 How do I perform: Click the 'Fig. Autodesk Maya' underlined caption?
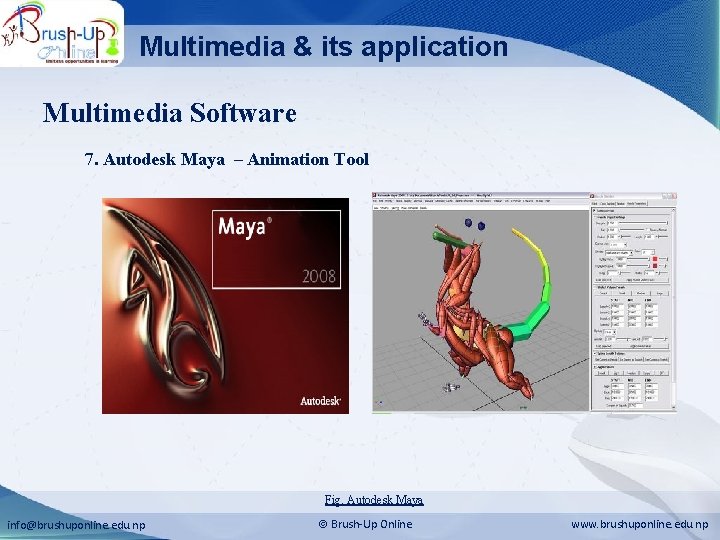tap(374, 500)
